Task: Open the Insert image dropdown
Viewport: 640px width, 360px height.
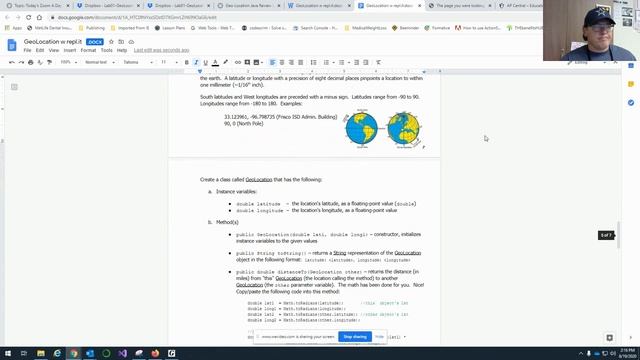Action: click(x=258, y=62)
